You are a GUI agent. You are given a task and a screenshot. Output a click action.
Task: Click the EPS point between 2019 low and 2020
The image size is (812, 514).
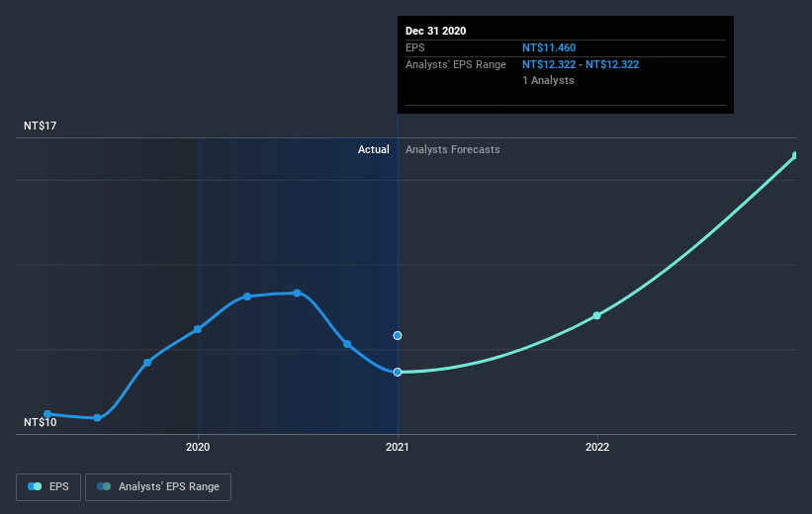tap(147, 363)
